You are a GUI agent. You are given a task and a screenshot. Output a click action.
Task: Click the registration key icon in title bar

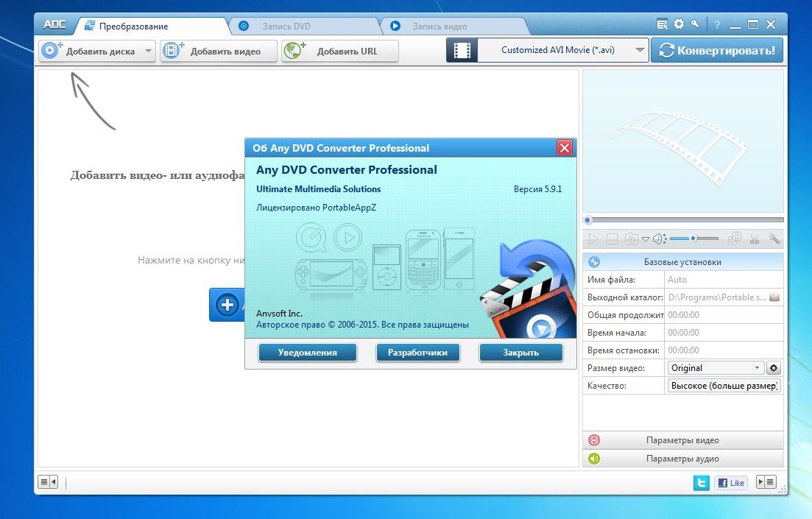pyautogui.click(x=694, y=24)
